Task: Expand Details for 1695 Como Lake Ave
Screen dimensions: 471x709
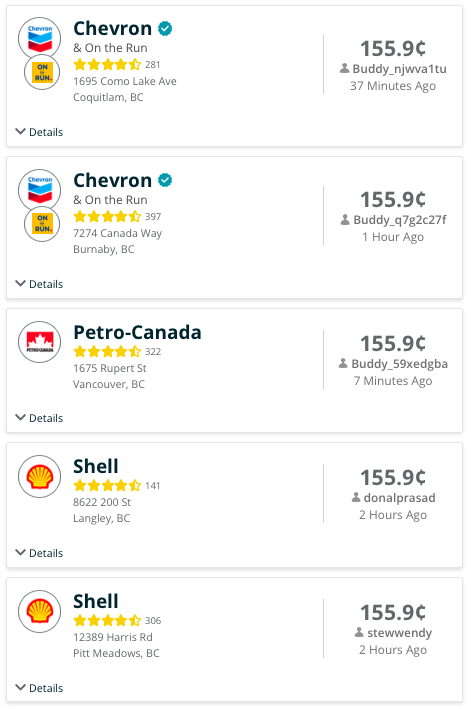Action: (39, 132)
